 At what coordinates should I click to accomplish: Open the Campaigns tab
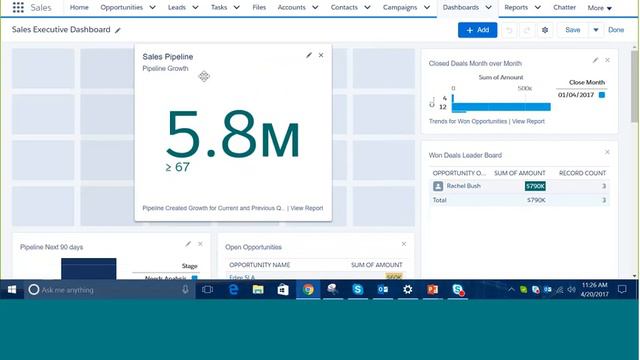[x=400, y=7]
